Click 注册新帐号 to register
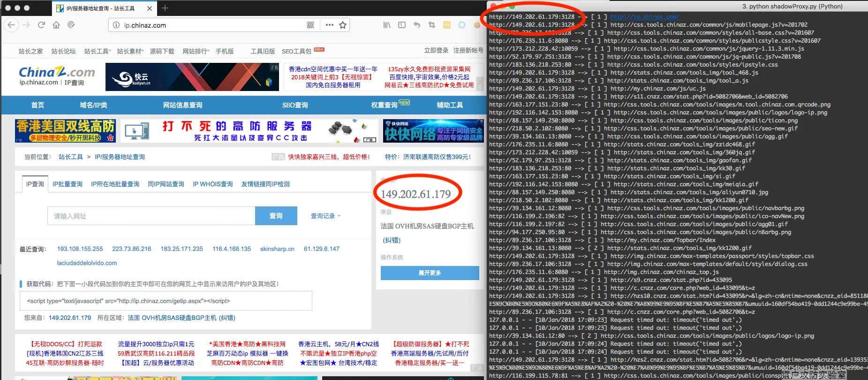Viewport: 868px width, 380px height. click(x=468, y=51)
